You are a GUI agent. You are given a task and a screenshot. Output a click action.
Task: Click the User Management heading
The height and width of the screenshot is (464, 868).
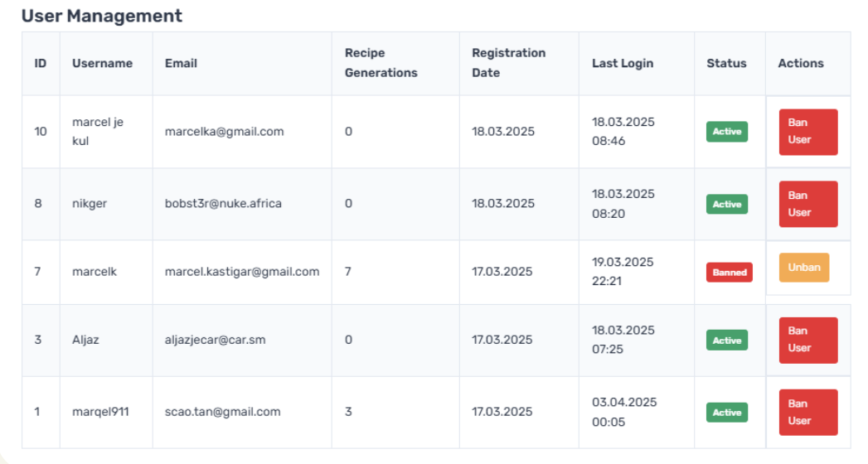tap(101, 16)
